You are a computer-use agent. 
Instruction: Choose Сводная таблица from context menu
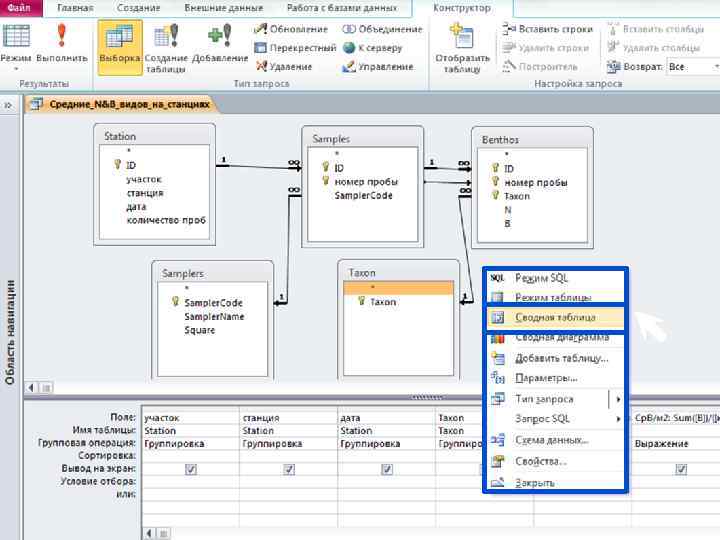(555, 317)
